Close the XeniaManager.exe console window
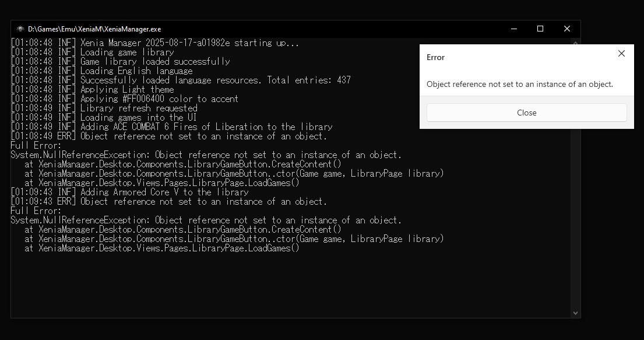Viewport: 644px width, 340px height. click(567, 29)
